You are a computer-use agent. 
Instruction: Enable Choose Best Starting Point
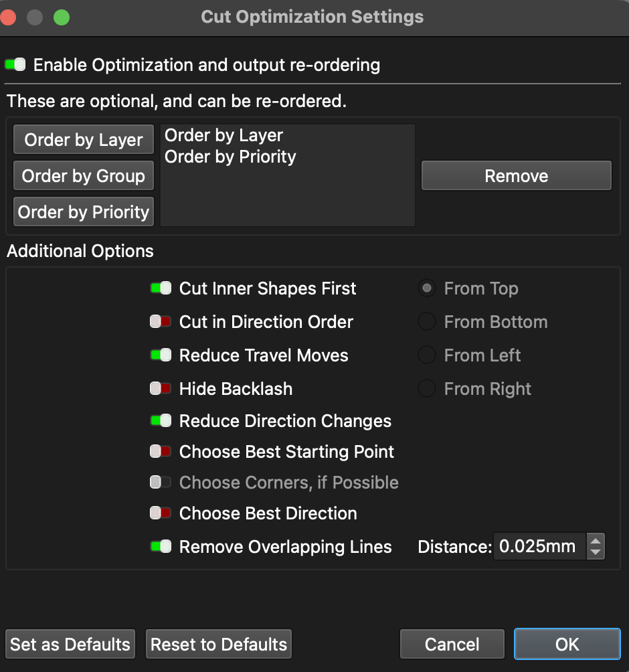(161, 452)
